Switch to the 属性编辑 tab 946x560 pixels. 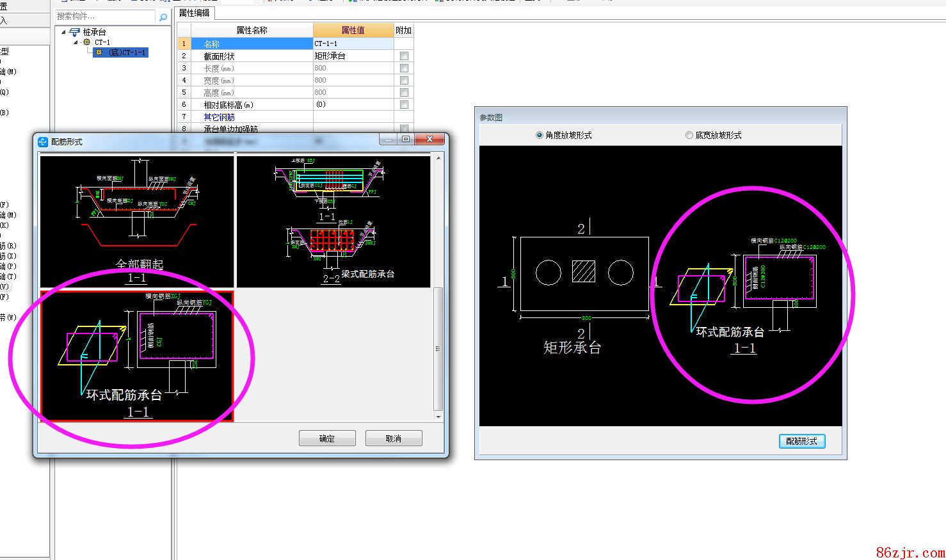(195, 13)
